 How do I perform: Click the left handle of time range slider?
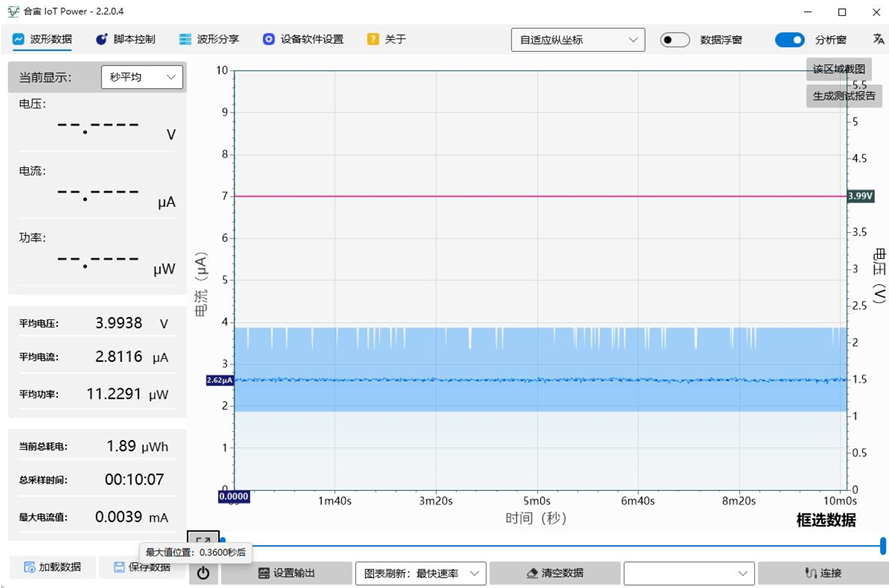(223, 540)
